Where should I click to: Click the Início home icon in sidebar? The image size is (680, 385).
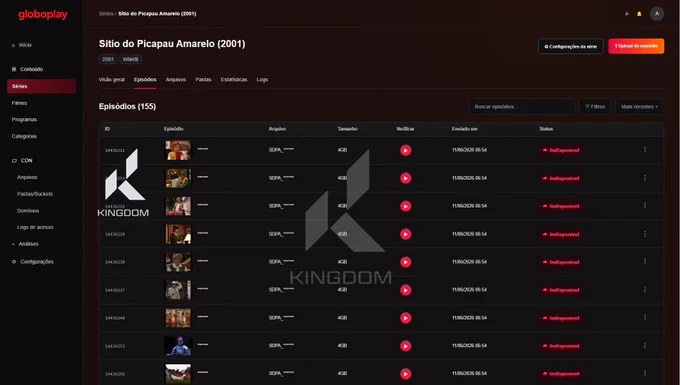point(13,45)
